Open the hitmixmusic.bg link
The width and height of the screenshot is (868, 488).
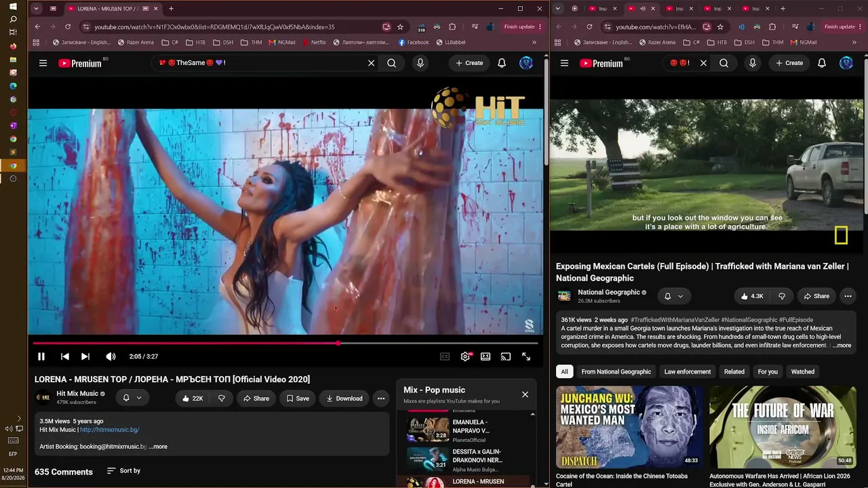[x=110, y=430]
